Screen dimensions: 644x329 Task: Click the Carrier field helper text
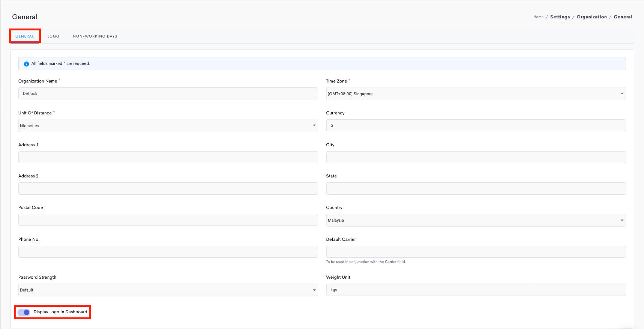(x=366, y=262)
